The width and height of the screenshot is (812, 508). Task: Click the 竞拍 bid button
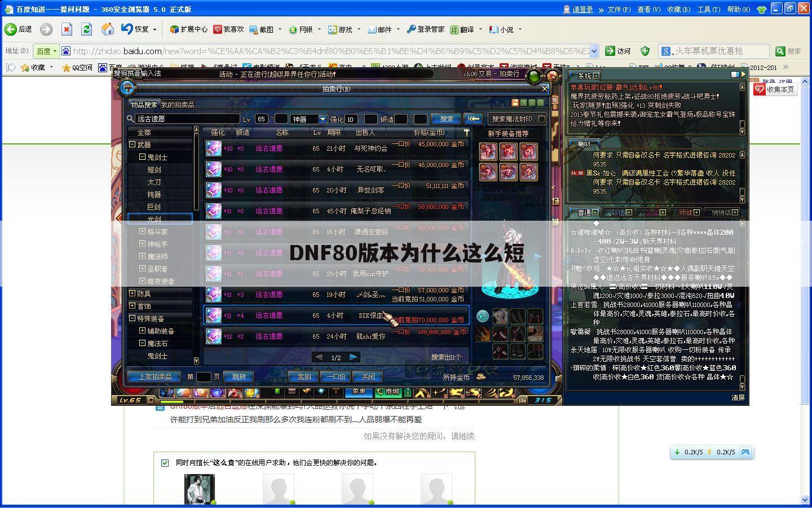[x=303, y=376]
